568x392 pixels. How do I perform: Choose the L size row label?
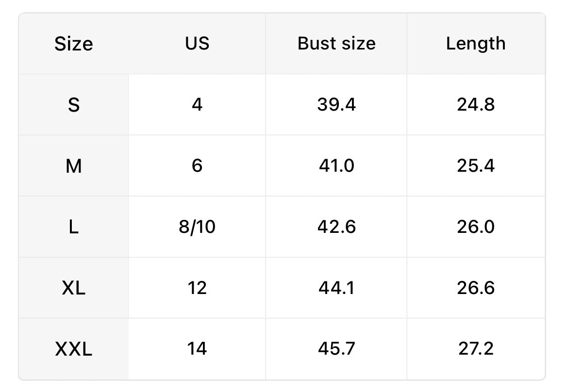73,227
